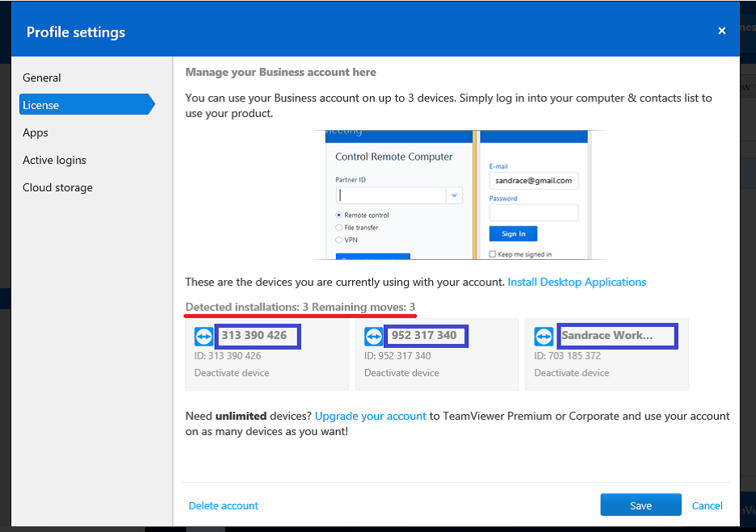Follow the Install Desktop Applications link
The height and width of the screenshot is (532, 756).
577,282
